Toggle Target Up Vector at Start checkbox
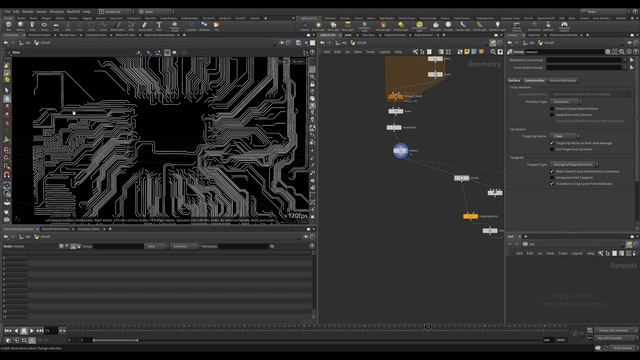 [x=552, y=143]
